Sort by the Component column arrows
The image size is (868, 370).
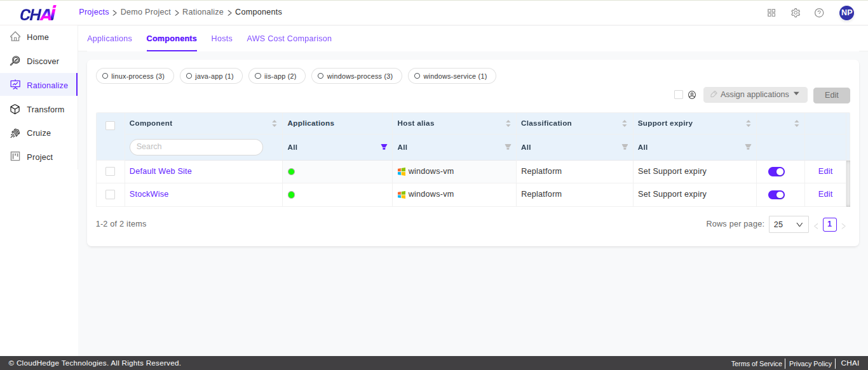pyautogui.click(x=275, y=123)
